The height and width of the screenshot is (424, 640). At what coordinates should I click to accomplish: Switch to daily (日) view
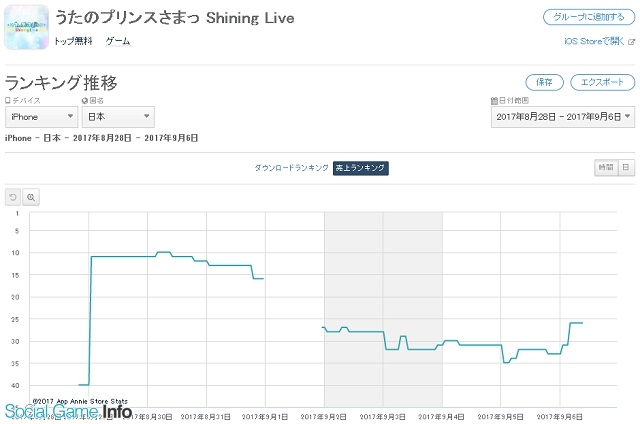[626, 167]
